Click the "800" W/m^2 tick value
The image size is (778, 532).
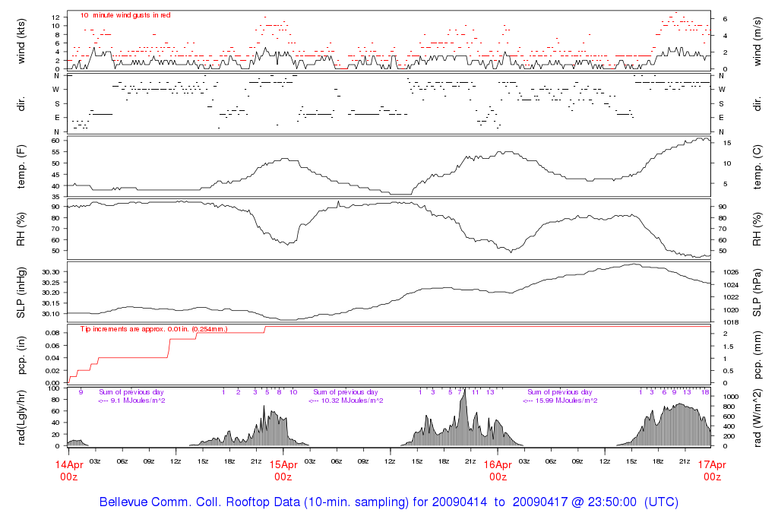click(729, 407)
